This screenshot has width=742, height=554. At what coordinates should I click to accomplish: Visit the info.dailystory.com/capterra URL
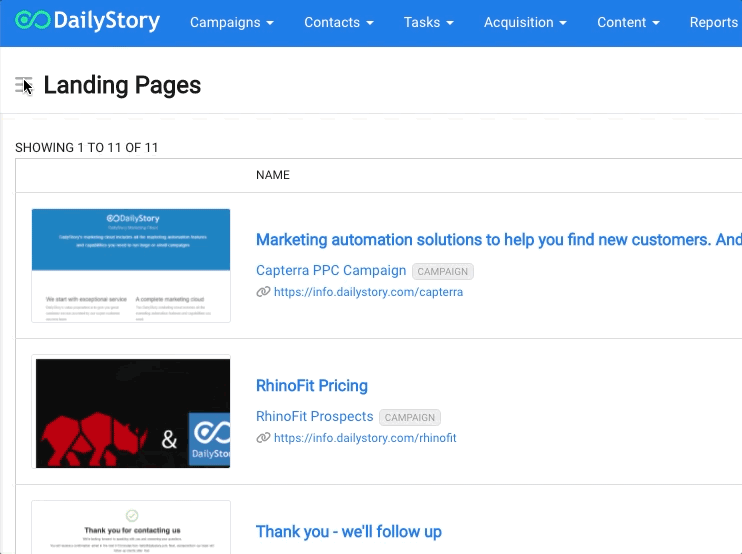[368, 292]
